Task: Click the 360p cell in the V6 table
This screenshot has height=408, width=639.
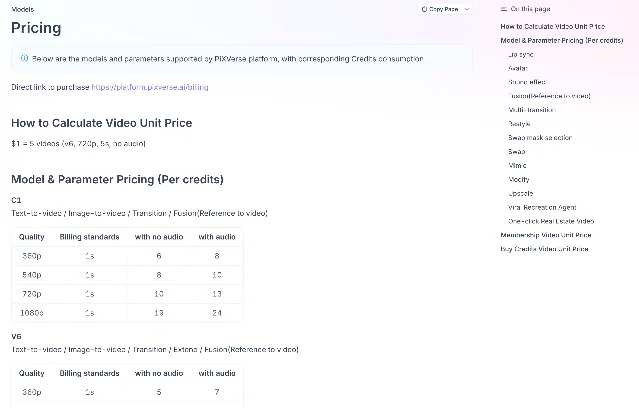Action: click(32, 392)
